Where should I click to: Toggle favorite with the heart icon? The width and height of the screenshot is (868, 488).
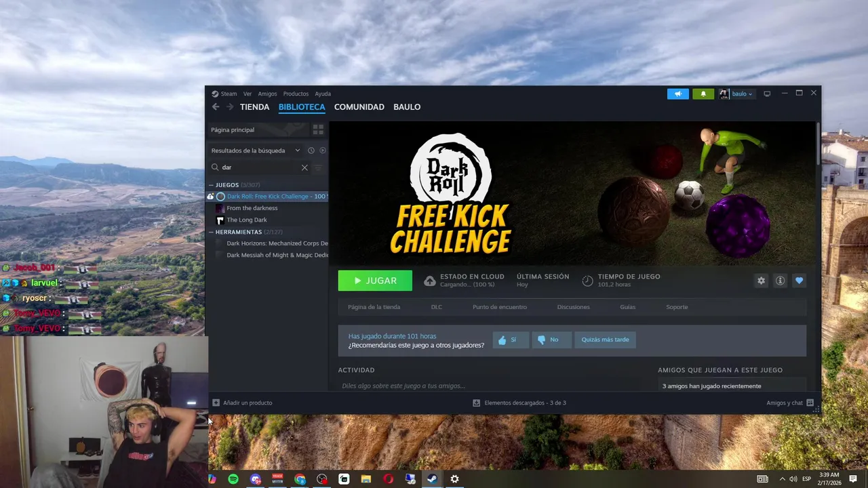tap(799, 281)
